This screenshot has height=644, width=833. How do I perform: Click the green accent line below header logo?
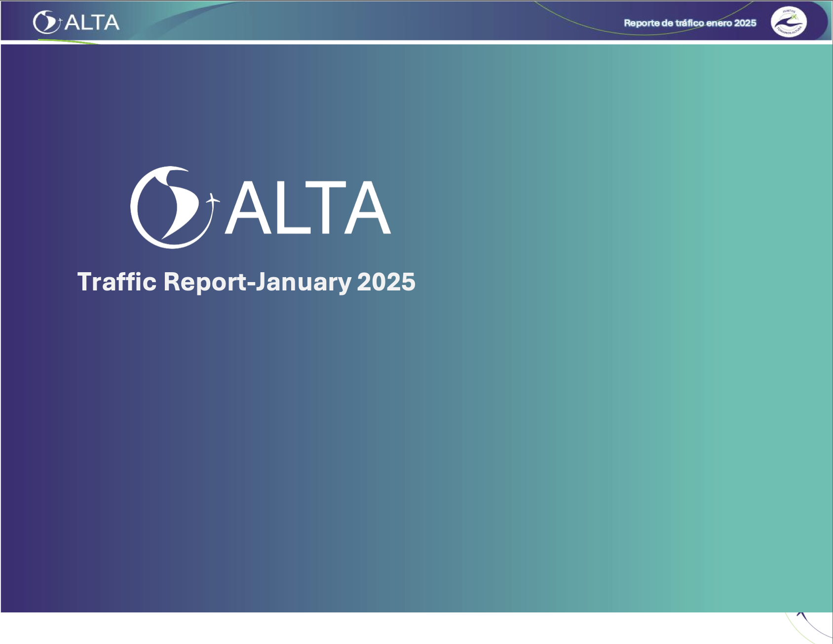[69, 41]
